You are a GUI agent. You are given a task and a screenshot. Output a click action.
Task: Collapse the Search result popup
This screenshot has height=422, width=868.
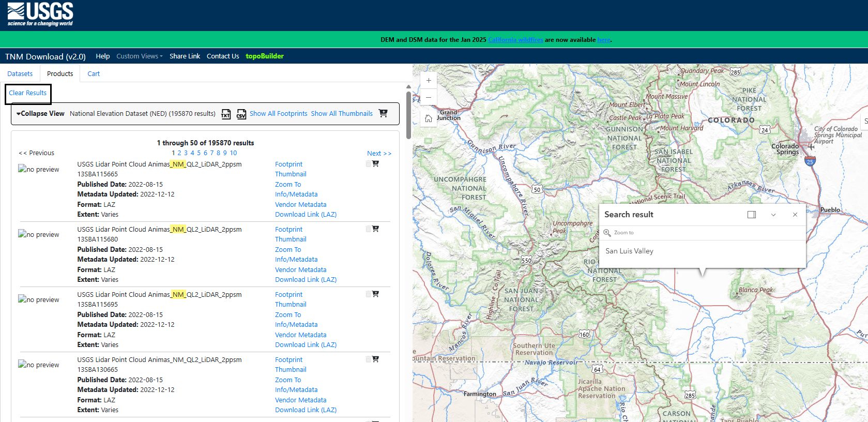pos(773,215)
